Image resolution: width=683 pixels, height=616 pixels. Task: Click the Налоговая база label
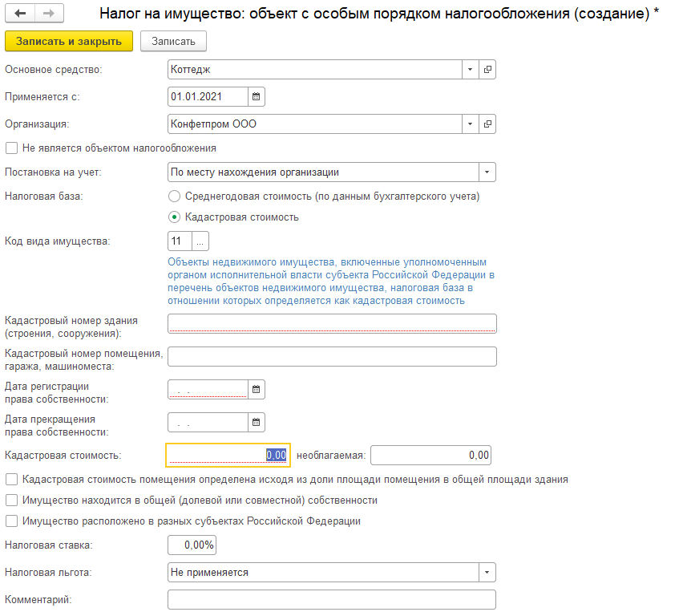tap(44, 197)
